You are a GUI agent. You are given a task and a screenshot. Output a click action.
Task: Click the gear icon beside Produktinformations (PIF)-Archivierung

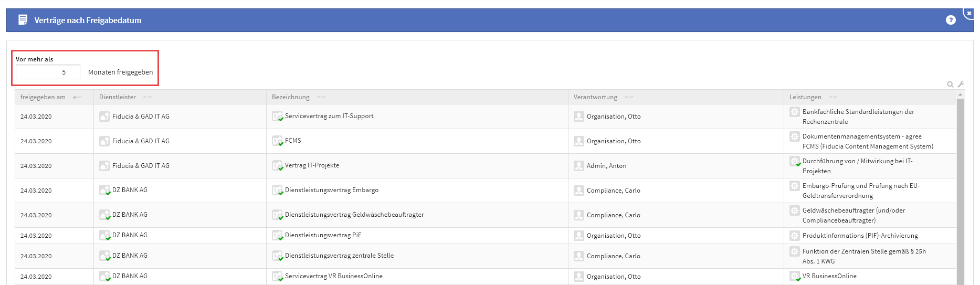[x=795, y=236]
